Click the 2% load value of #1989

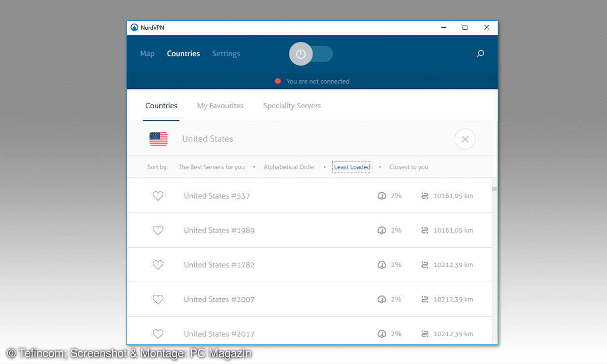point(396,230)
